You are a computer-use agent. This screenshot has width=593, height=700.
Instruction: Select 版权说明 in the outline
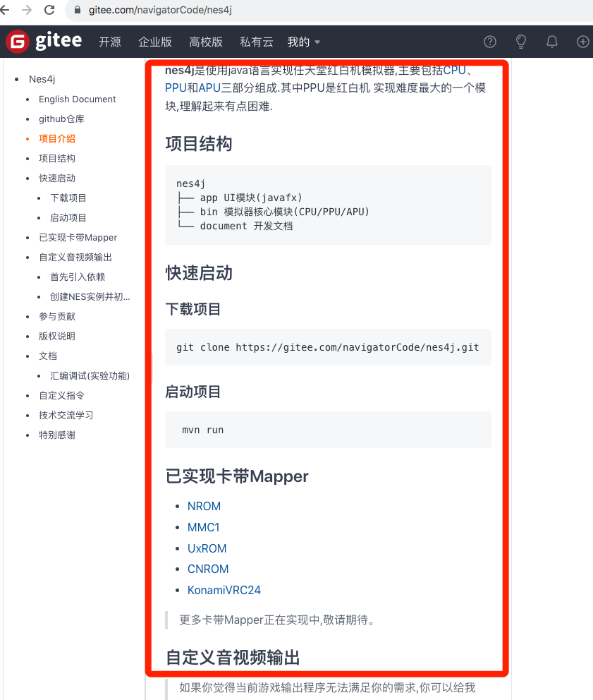tap(57, 336)
